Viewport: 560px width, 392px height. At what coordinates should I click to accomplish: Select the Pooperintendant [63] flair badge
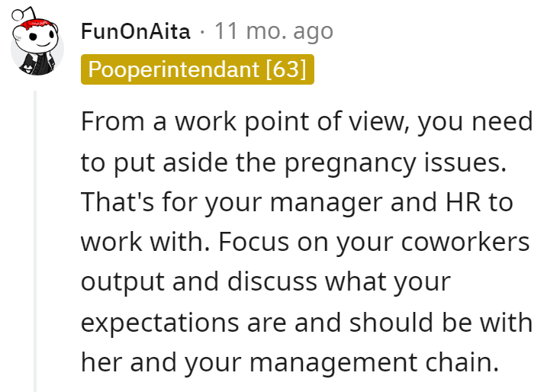(x=198, y=69)
